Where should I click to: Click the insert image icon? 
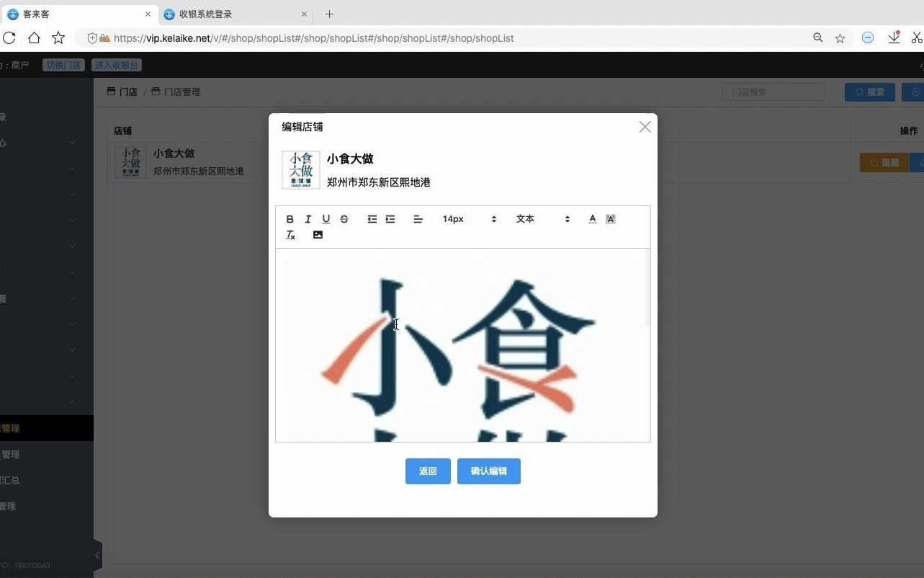[318, 234]
